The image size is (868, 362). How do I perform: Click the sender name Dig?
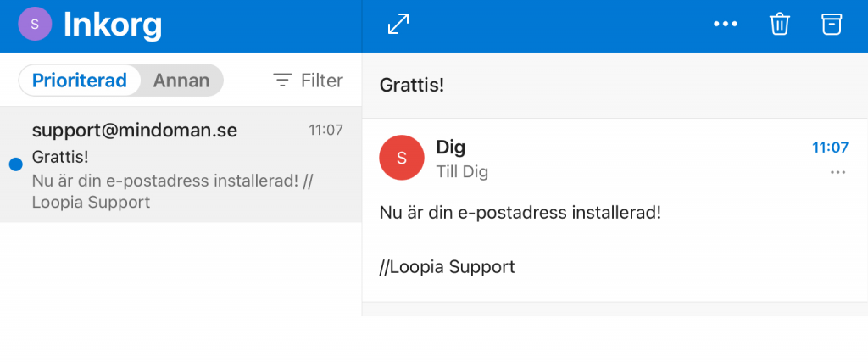click(x=451, y=148)
